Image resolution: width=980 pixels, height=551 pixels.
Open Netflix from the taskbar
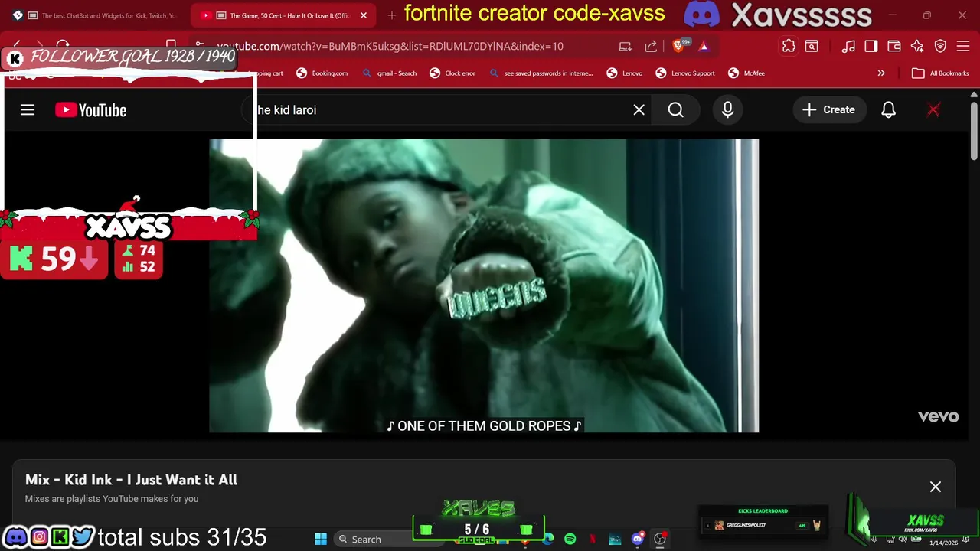point(593,539)
